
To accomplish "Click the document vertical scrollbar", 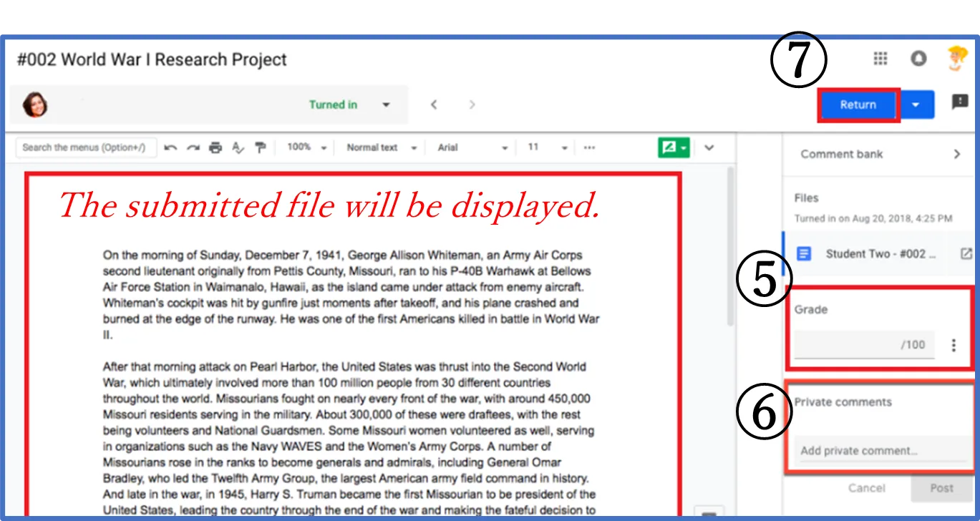I will (x=730, y=247).
